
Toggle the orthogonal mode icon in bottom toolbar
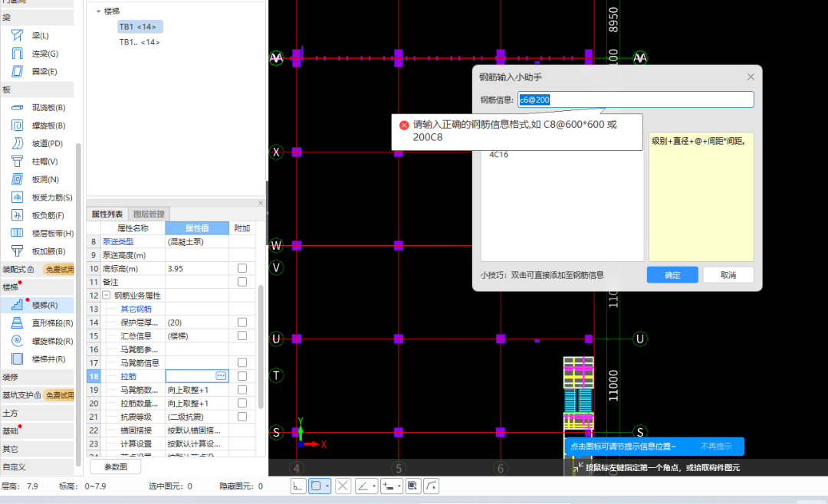tap(297, 486)
